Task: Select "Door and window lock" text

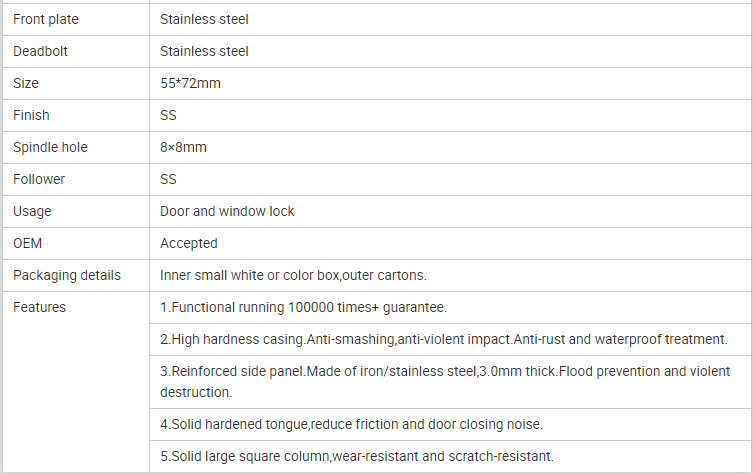Action: pyautogui.click(x=227, y=211)
